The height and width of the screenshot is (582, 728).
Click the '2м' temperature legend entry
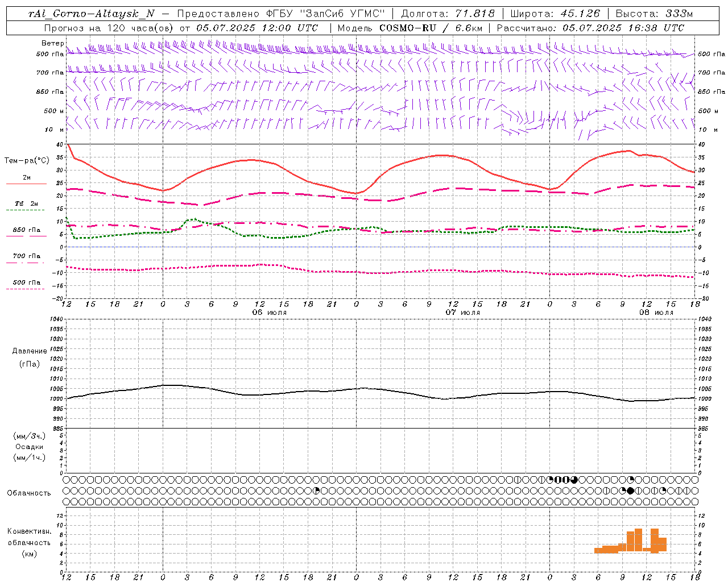pyautogui.click(x=27, y=178)
